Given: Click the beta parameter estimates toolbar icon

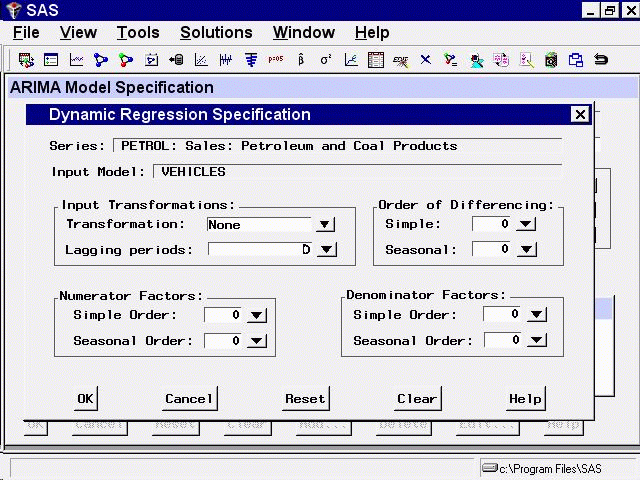Looking at the screenshot, I should 301,60.
